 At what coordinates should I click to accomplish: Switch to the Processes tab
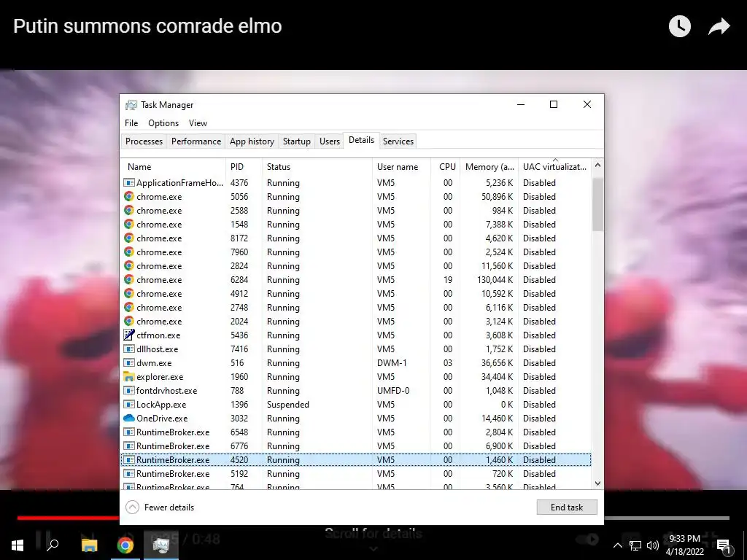click(144, 141)
